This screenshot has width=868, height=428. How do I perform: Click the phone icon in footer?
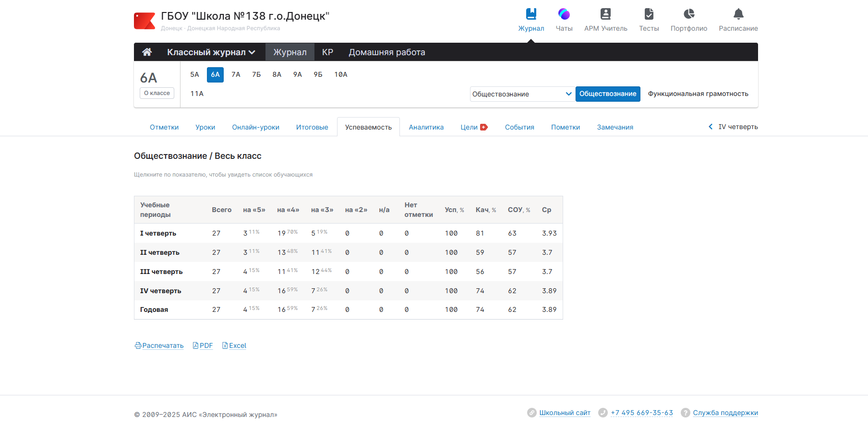tap(603, 413)
